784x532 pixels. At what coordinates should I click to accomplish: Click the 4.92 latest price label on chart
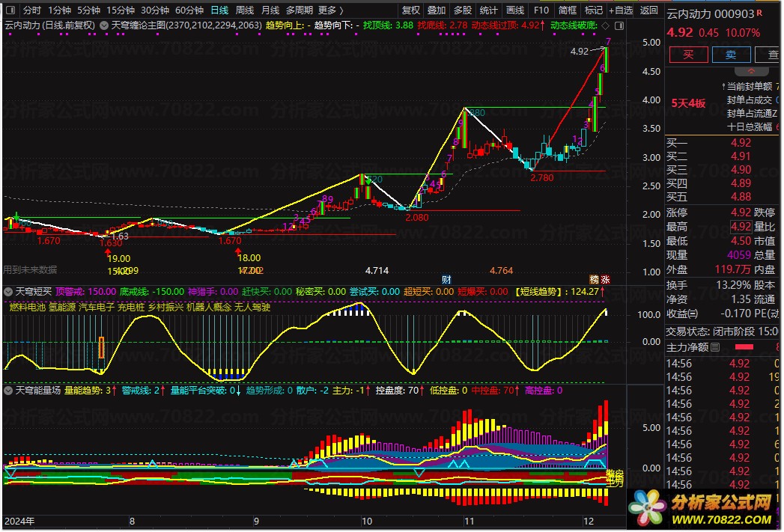coord(580,51)
